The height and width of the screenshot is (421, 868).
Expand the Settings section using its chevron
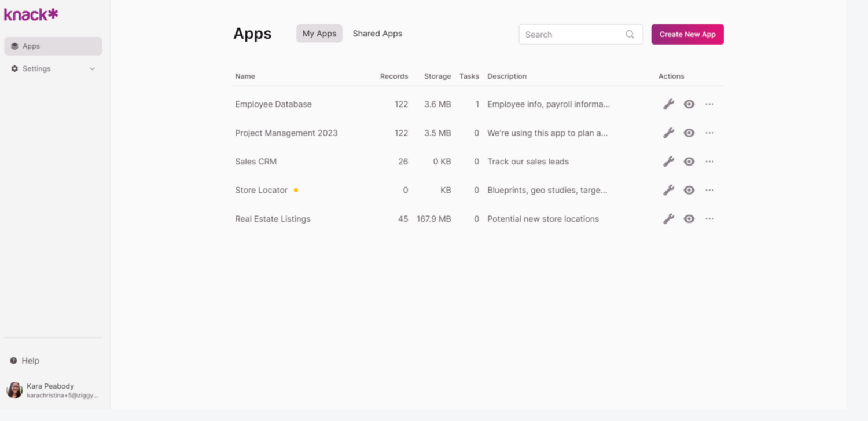(x=92, y=68)
